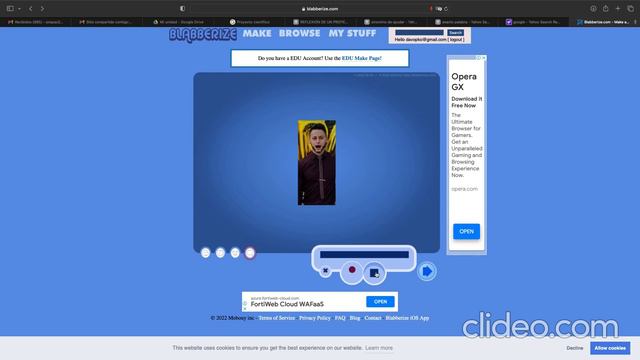Click the small X cancel sound button
The width and height of the screenshot is (640, 360).
(x=325, y=271)
